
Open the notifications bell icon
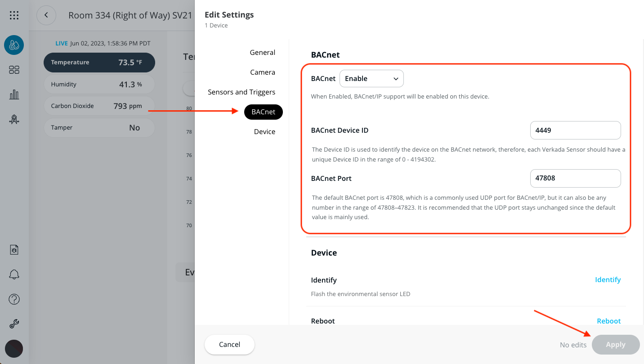click(14, 274)
